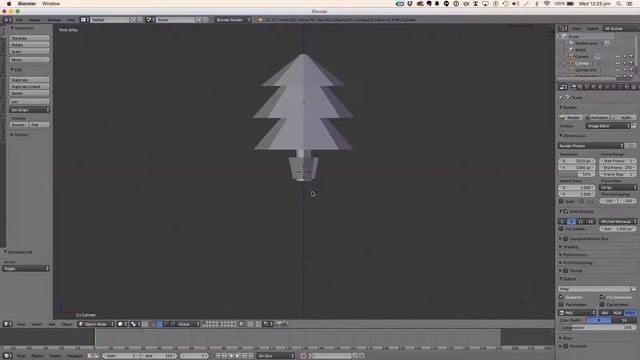Open the editor type selector in the top header
This screenshot has height=360, width=640.
(8, 20)
